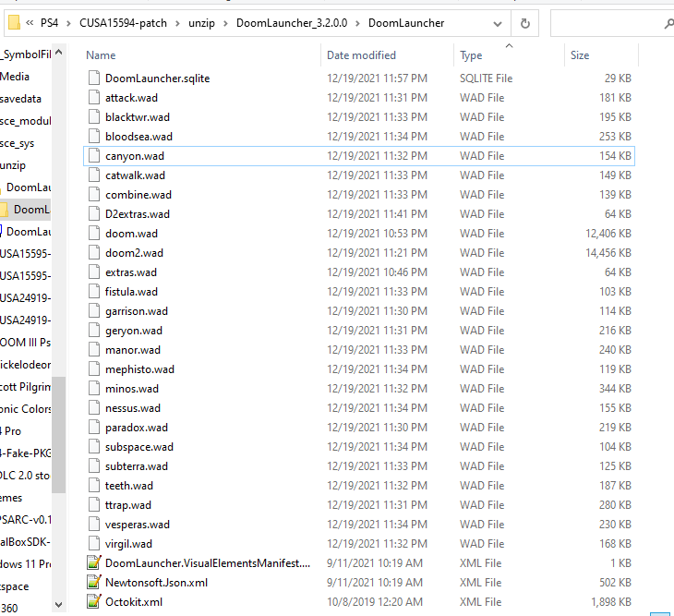Refresh the current folder view
Image resolution: width=674 pixels, height=616 pixels.
[x=524, y=23]
